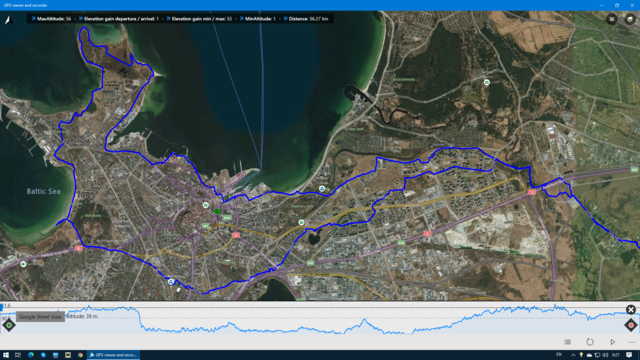Click the red end point diamond marker
Screen dimensions: 640x360
631,325
